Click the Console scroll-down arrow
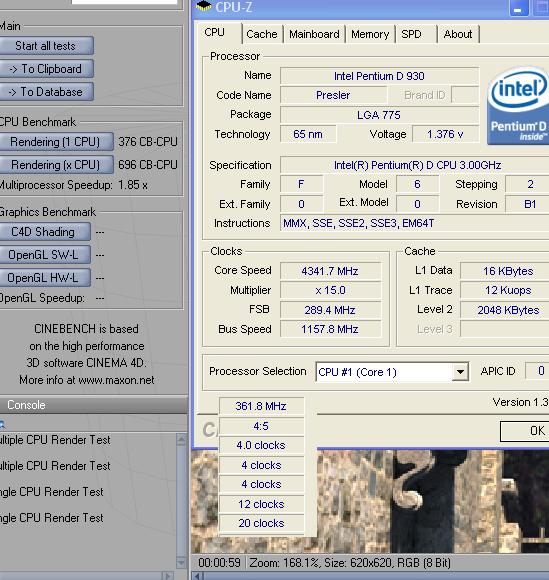This screenshot has height=580, width=549. point(181,562)
